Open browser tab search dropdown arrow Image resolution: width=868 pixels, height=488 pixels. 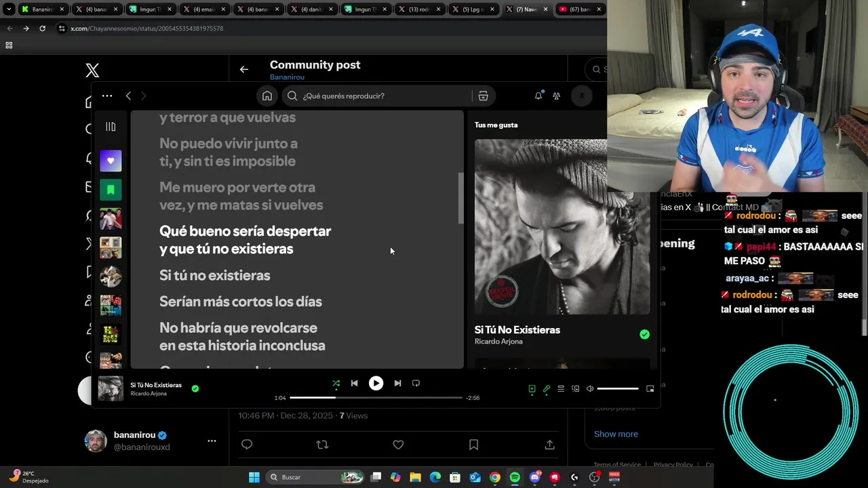(9, 9)
